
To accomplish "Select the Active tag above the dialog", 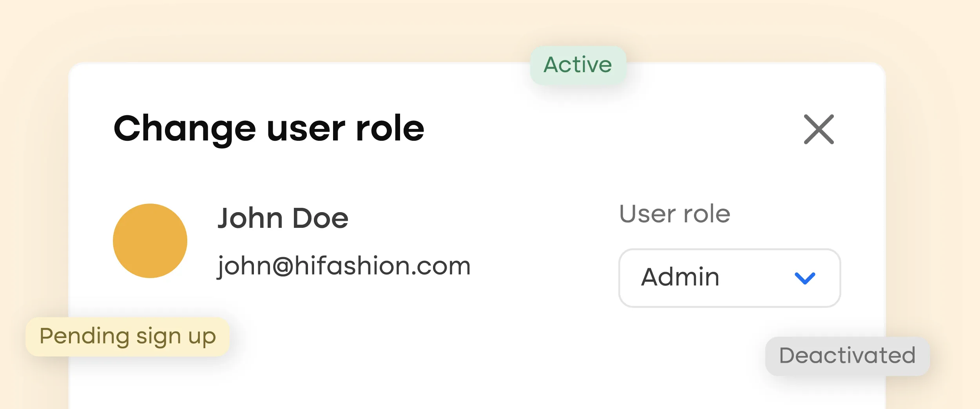I will click(578, 65).
